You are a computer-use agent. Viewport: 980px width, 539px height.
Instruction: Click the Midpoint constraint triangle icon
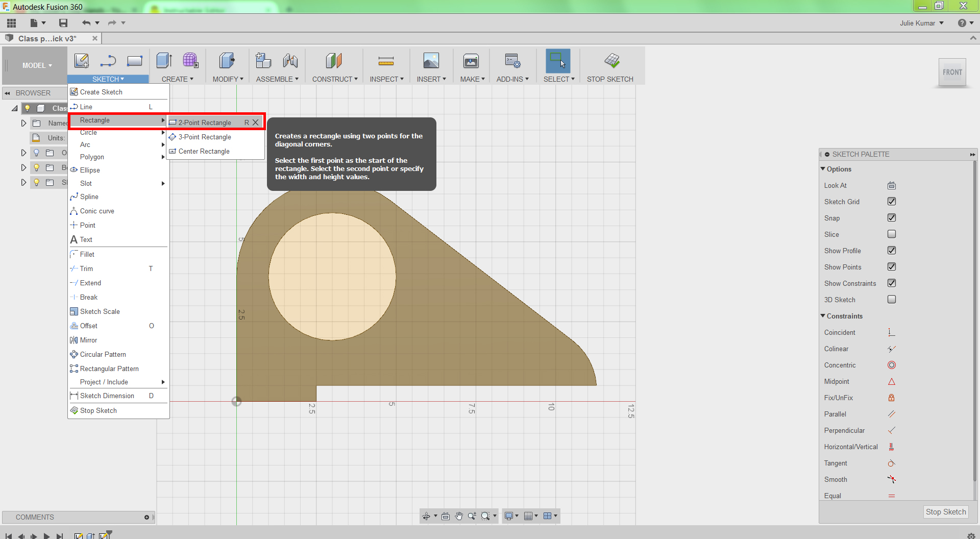point(892,381)
